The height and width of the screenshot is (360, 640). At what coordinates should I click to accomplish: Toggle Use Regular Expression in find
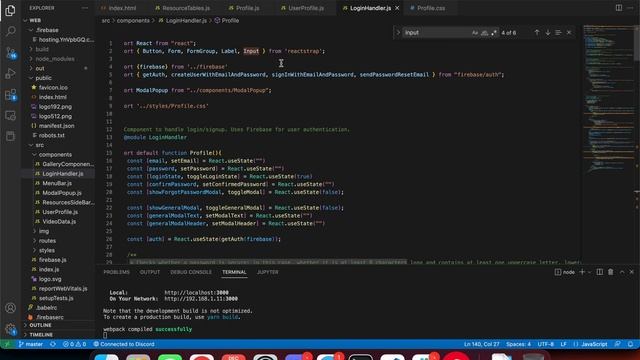click(494, 33)
